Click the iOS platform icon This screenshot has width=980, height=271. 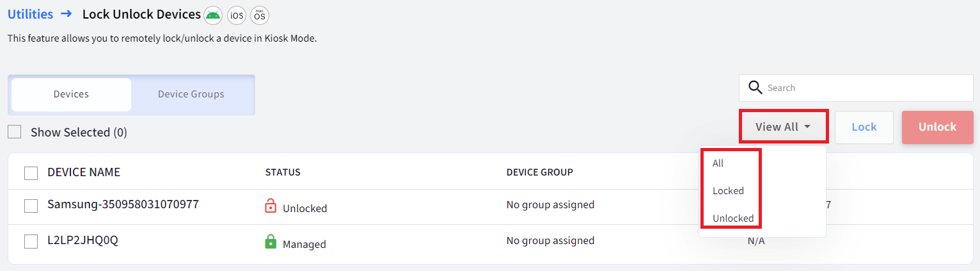pyautogui.click(x=237, y=14)
